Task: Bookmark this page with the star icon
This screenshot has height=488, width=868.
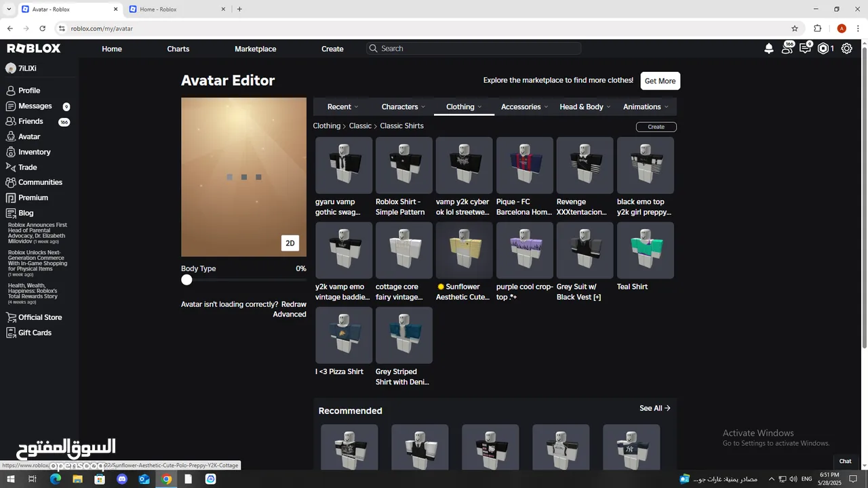Action: pyautogui.click(x=795, y=28)
